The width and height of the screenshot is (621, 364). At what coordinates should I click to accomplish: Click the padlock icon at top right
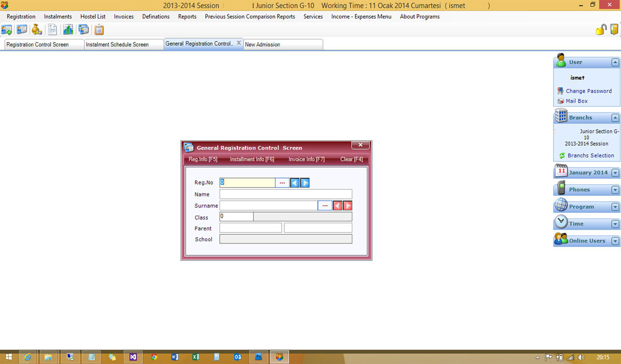[x=601, y=30]
